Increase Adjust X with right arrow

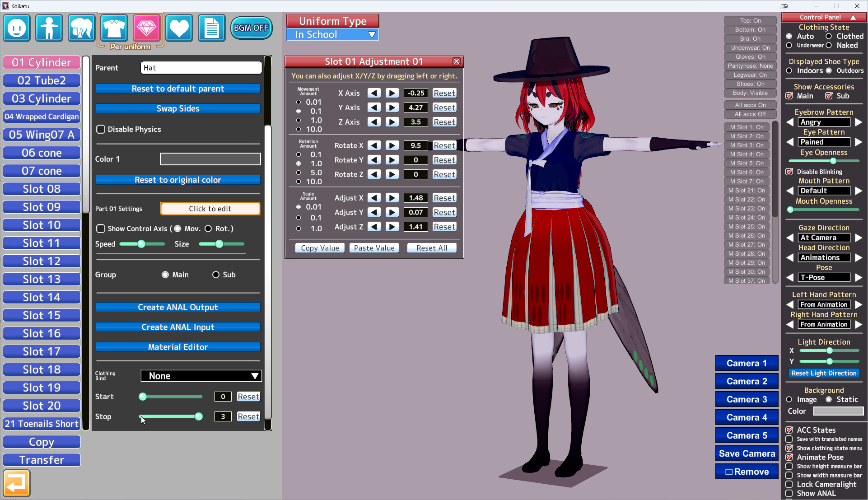(392, 198)
